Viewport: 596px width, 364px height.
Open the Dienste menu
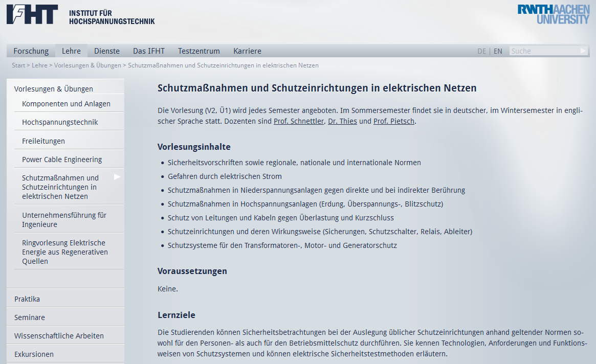tap(107, 51)
